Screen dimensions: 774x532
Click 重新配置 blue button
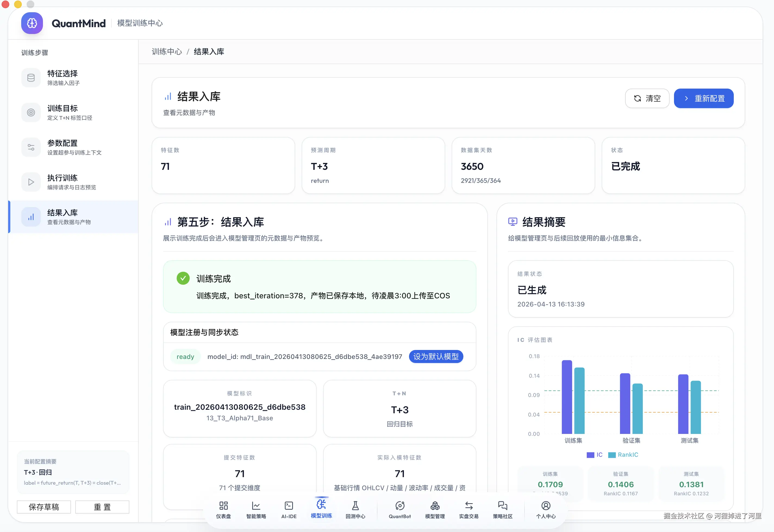(703, 98)
